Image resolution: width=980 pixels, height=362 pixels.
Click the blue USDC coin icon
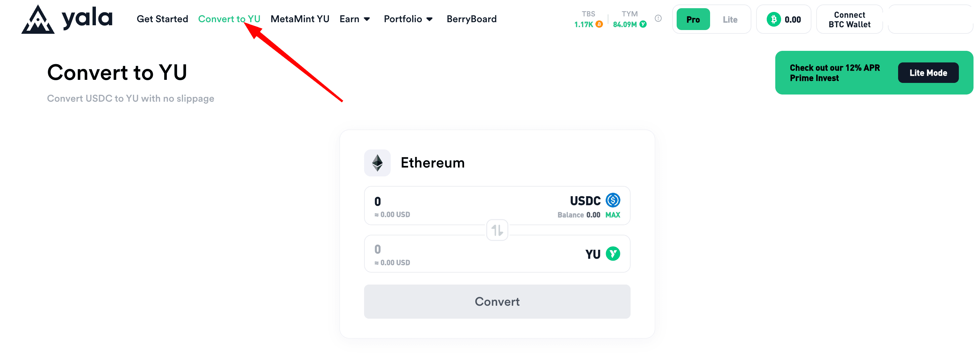[612, 200]
